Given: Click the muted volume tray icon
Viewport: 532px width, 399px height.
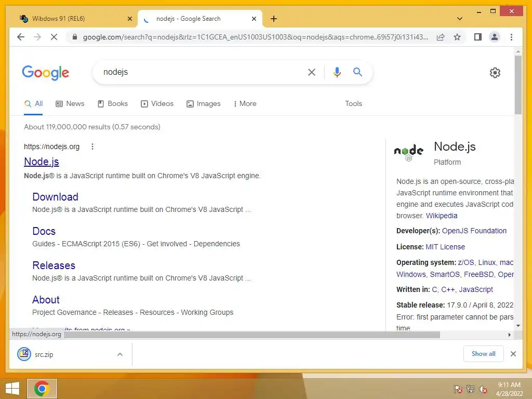Looking at the screenshot, I should (x=483, y=389).
